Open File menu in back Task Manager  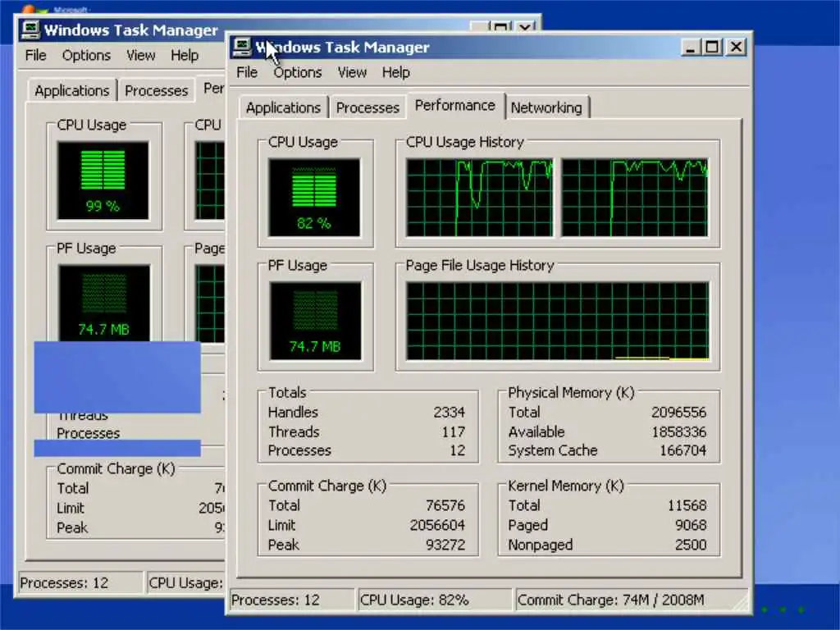pyautogui.click(x=35, y=55)
